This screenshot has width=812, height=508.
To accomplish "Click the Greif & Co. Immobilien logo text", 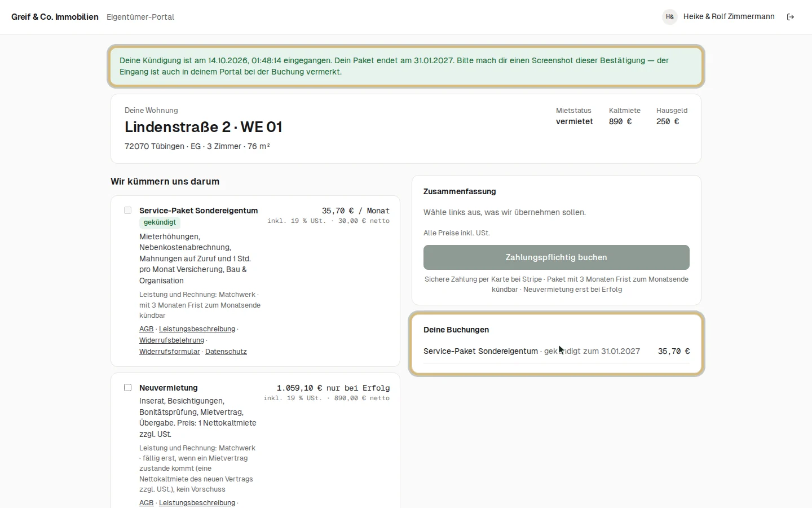I will point(55,17).
